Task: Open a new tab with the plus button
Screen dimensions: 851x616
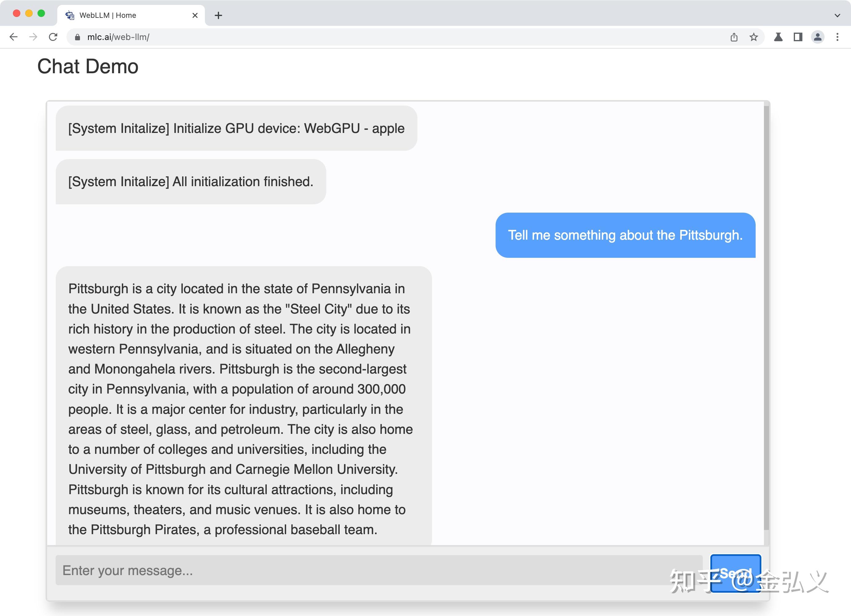Action: point(218,15)
